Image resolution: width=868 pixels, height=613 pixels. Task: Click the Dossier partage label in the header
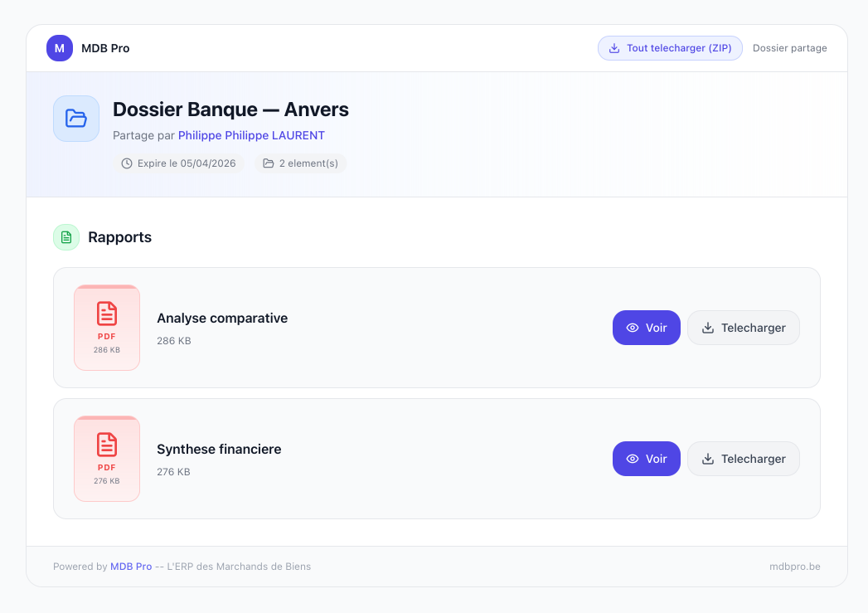790,48
